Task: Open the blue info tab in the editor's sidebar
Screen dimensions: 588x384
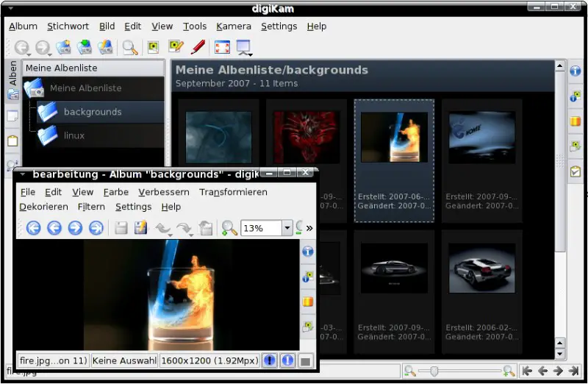Action: click(x=308, y=252)
